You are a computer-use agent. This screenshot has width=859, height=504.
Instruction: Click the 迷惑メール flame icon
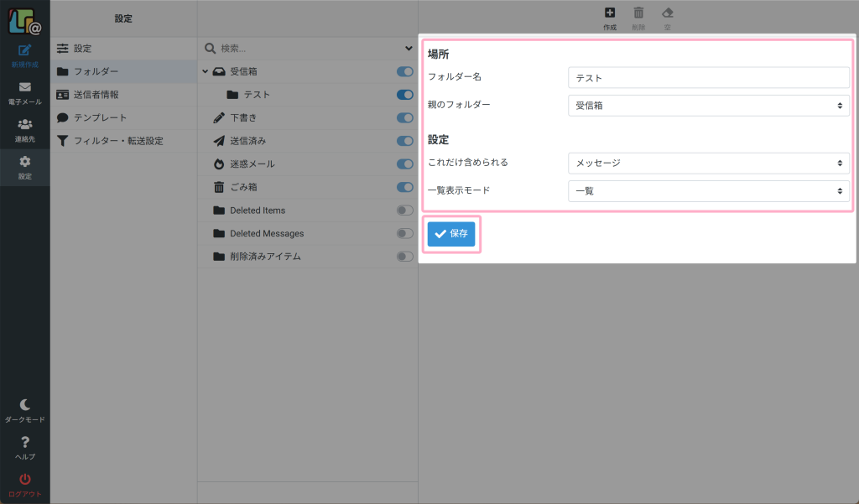[x=219, y=164]
